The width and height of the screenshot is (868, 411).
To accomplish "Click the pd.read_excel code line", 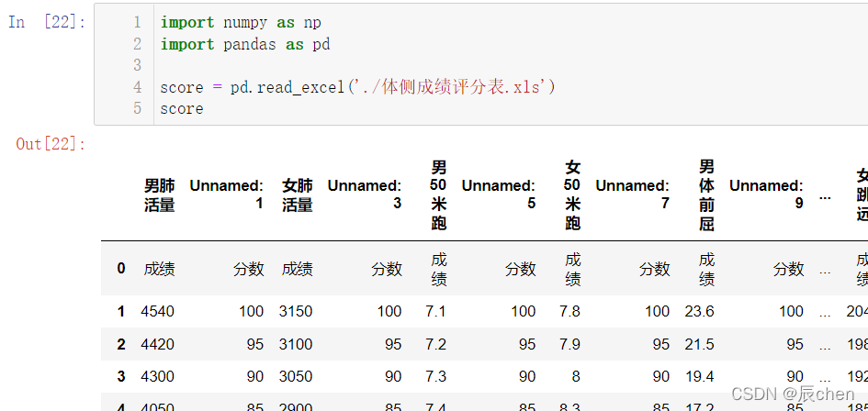I will coord(357,87).
